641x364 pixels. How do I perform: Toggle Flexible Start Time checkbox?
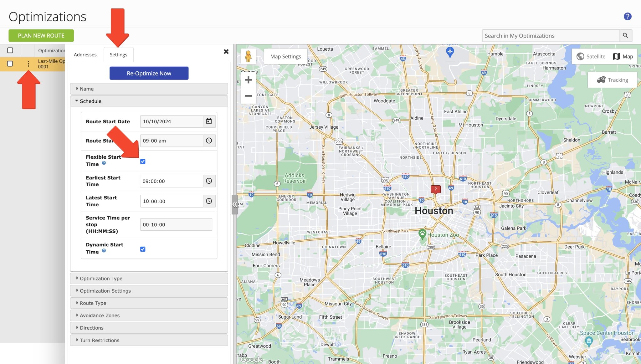click(143, 161)
